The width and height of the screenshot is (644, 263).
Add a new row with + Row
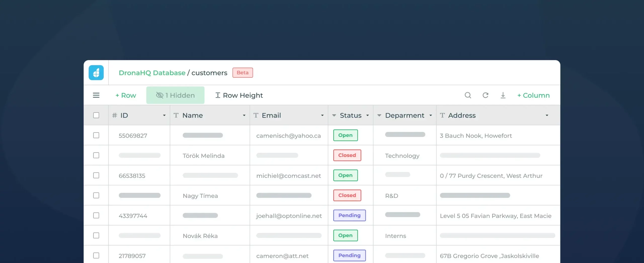(x=126, y=95)
